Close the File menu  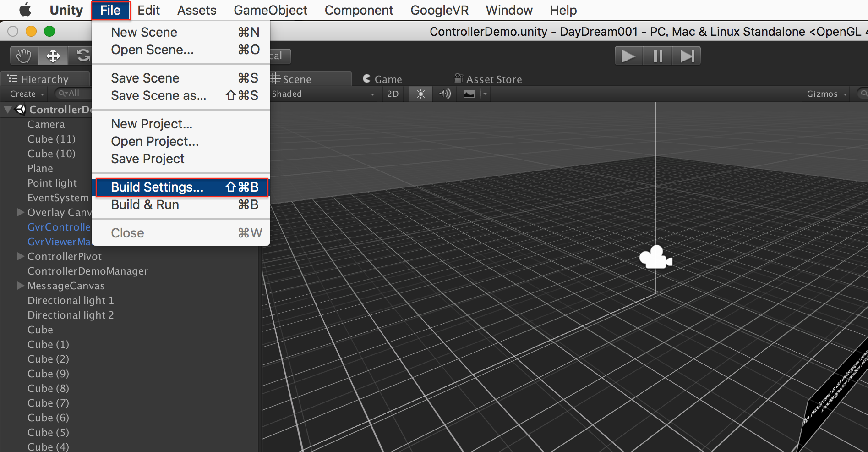coord(110,10)
